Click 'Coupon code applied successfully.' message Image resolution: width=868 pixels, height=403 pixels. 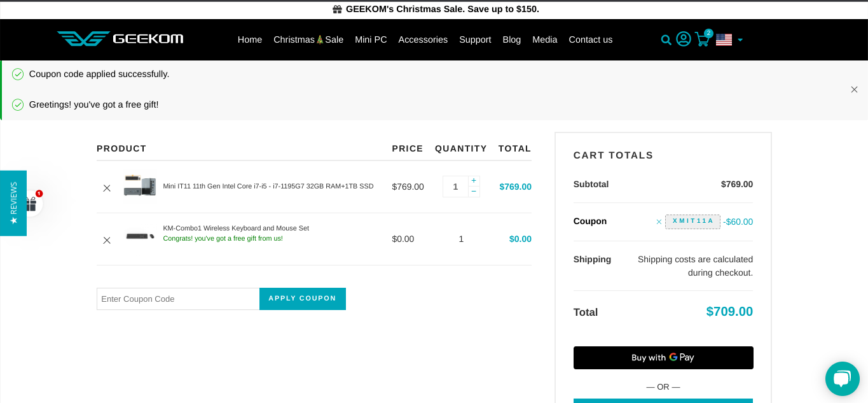coord(99,74)
